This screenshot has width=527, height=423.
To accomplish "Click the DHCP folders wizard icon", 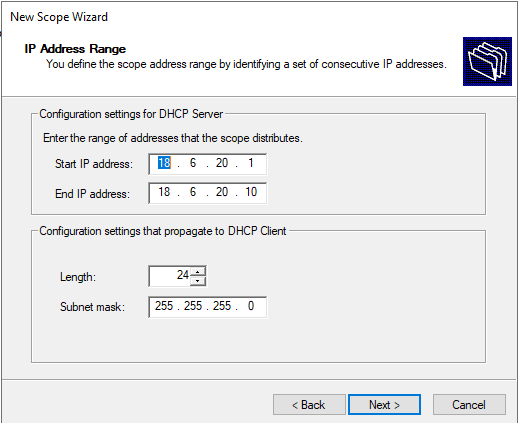I will pos(487,61).
